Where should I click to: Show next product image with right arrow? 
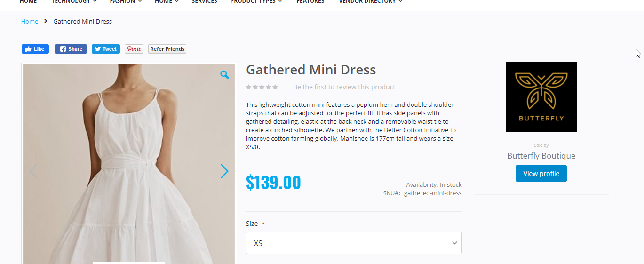[x=224, y=171]
